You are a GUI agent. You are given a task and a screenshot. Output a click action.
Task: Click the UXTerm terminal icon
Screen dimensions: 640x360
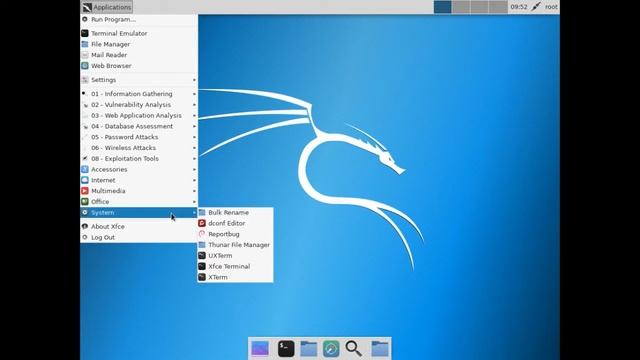coord(202,256)
